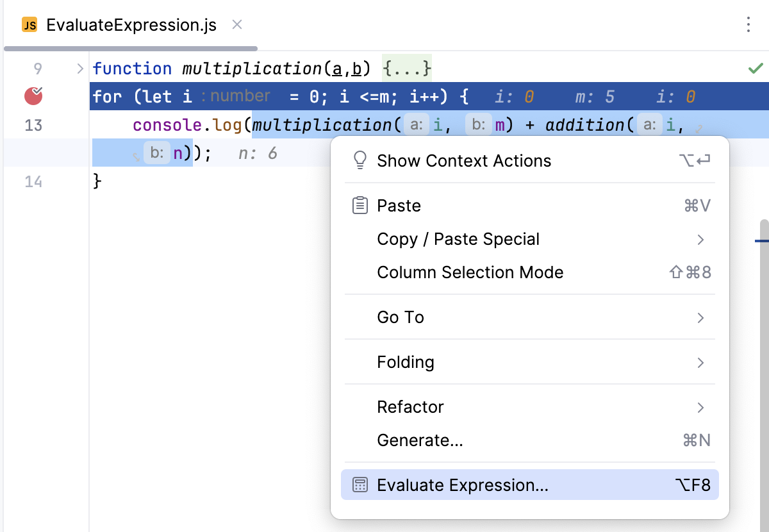Click the JS file type icon on the tab

[x=29, y=25]
